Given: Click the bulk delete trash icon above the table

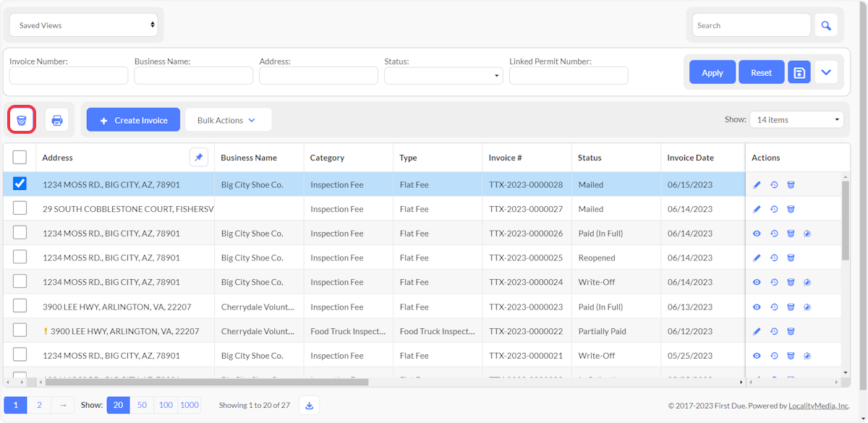Looking at the screenshot, I should click(22, 120).
